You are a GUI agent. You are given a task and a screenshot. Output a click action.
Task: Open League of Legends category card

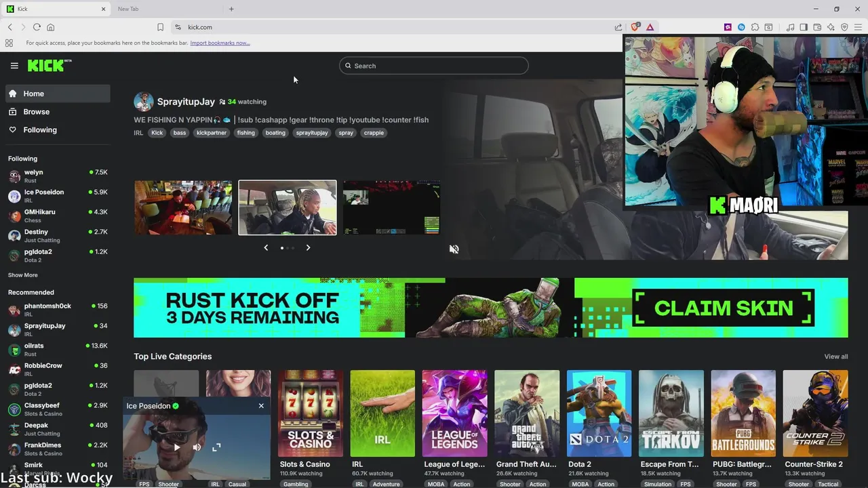[454, 413]
